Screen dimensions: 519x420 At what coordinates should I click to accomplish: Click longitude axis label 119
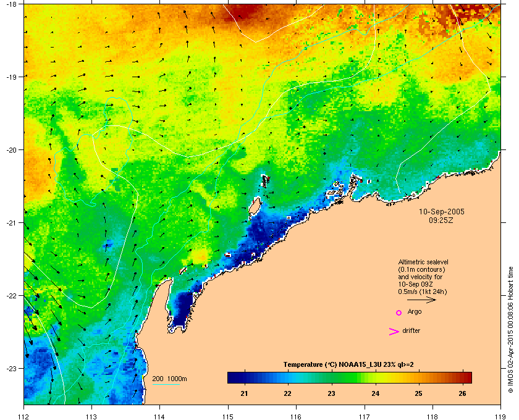pyautogui.click(x=500, y=416)
